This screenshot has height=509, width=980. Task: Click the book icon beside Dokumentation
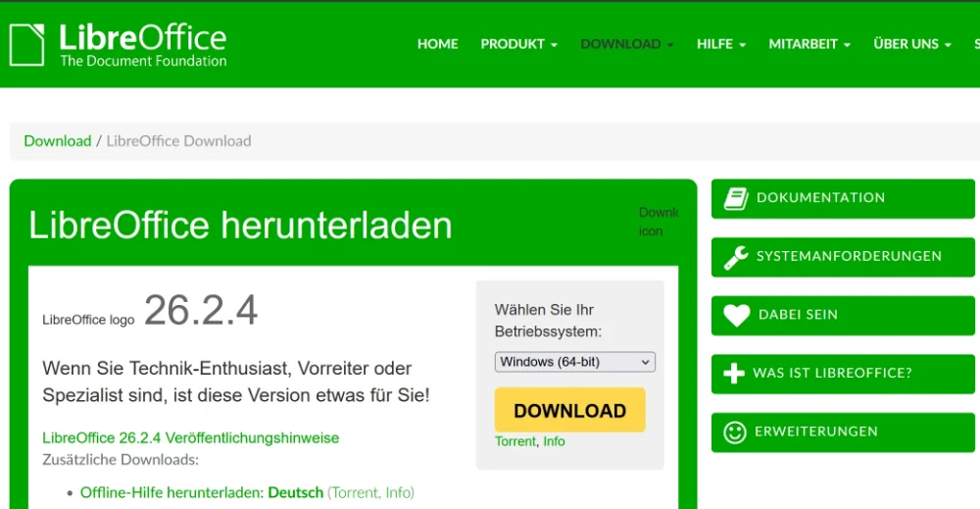[x=736, y=199]
